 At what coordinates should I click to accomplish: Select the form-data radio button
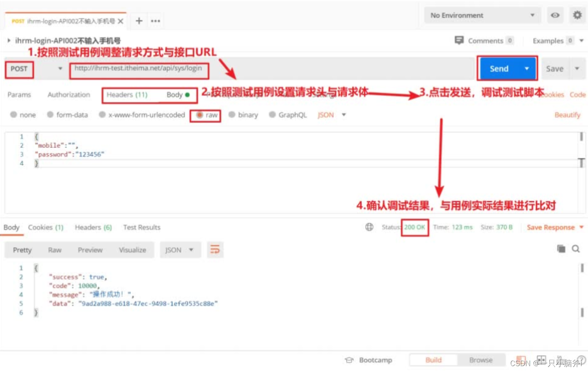coord(50,115)
